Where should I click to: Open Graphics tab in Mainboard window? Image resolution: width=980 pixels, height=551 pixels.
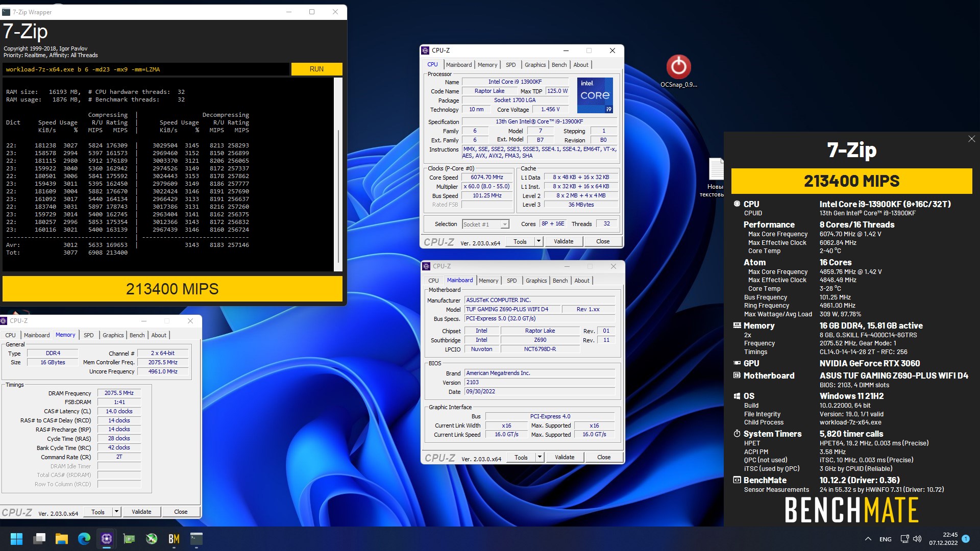536,281
